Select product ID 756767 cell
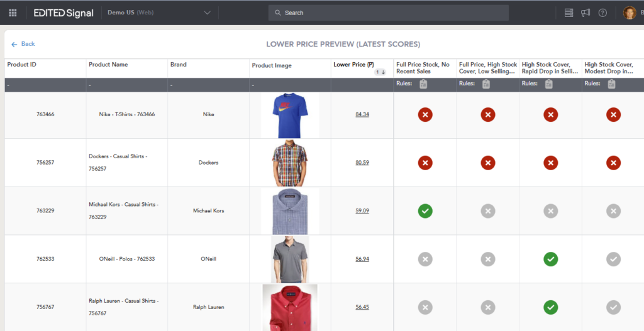644x331 pixels. [x=45, y=307]
